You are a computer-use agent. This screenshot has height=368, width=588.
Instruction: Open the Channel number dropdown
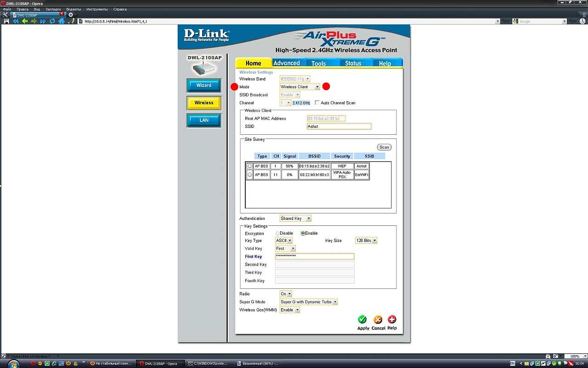point(285,103)
